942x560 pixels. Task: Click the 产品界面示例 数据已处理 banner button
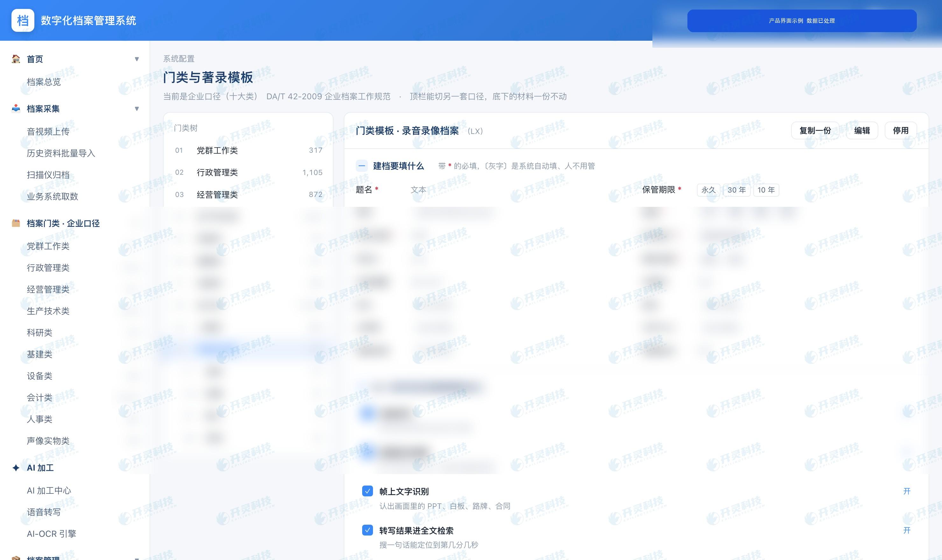802,21
